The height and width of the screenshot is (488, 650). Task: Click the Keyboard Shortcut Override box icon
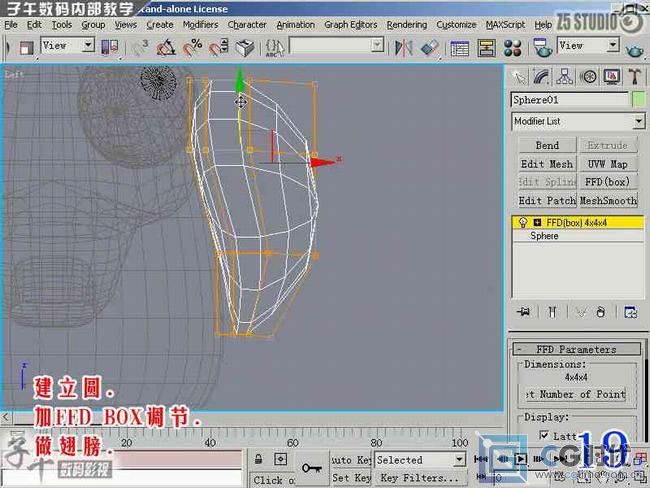click(245, 47)
